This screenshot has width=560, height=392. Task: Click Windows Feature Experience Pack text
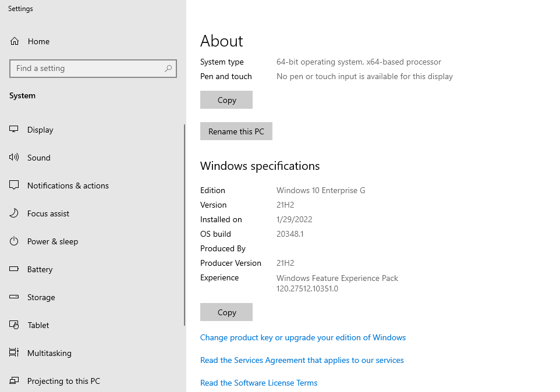click(x=337, y=278)
